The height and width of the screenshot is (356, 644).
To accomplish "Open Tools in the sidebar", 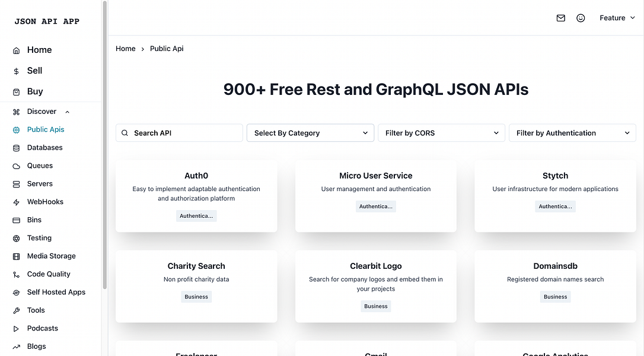I will tap(36, 310).
